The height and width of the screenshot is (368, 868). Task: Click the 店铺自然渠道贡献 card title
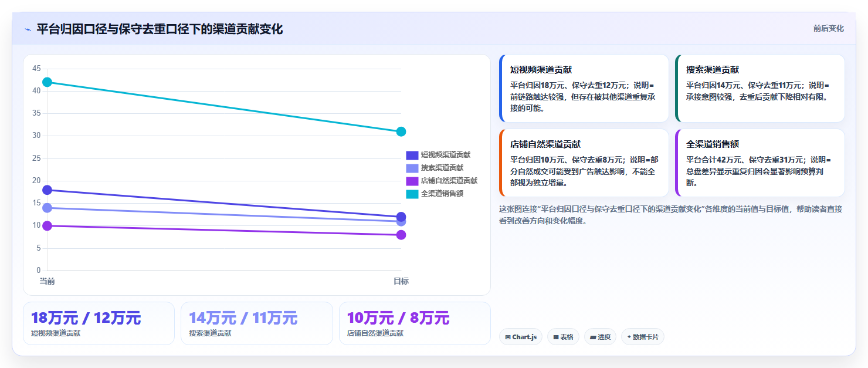(545, 144)
